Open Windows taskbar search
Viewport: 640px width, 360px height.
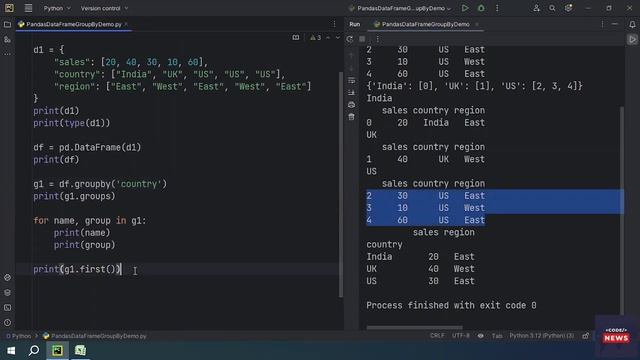(34, 351)
